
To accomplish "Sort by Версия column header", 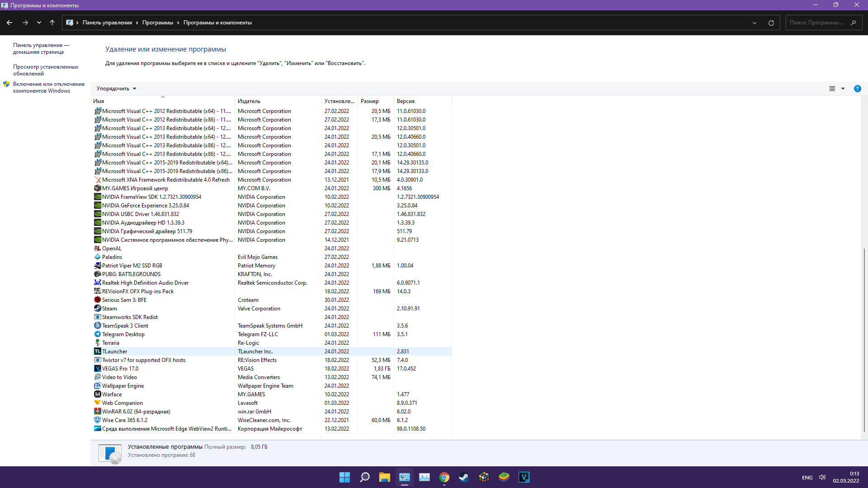I will click(x=423, y=101).
